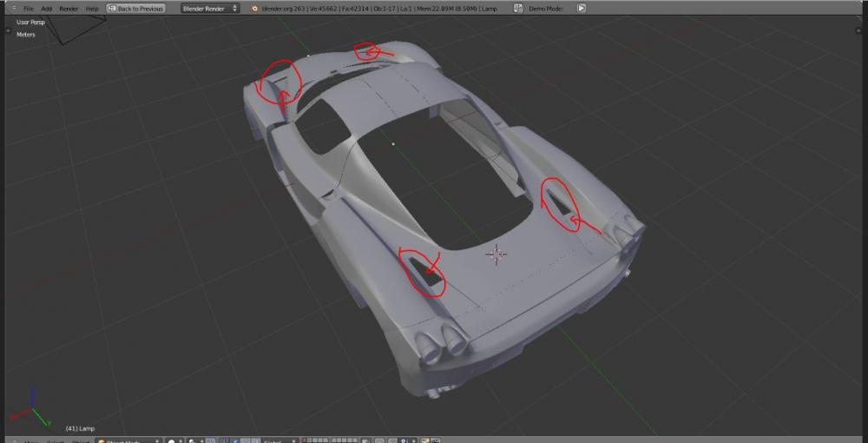Image resolution: width=868 pixels, height=443 pixels.
Task: Click the '(41) Lamp' object label
Action: 80,428
